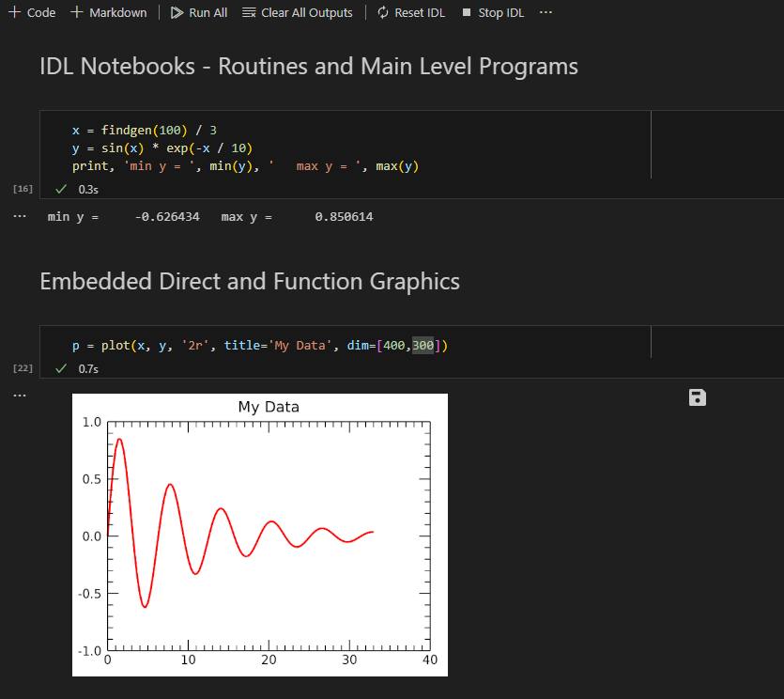Add a new Markdown cell

[109, 12]
